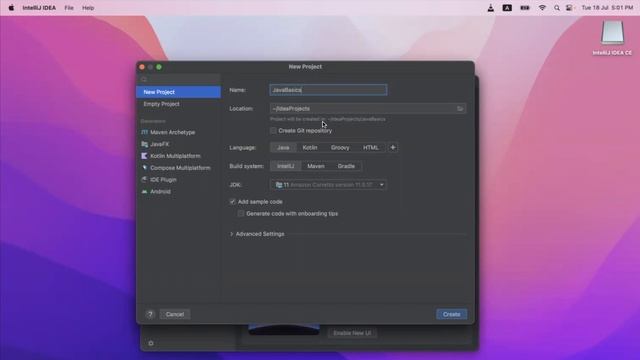Open the JDK dropdown
This screenshot has width=640, height=360.
(329, 185)
